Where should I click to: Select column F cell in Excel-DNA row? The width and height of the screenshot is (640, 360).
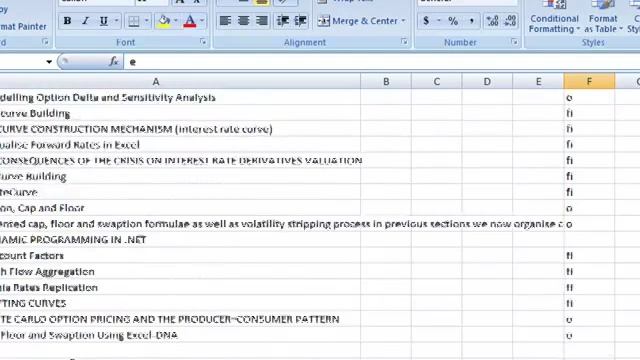point(589,335)
